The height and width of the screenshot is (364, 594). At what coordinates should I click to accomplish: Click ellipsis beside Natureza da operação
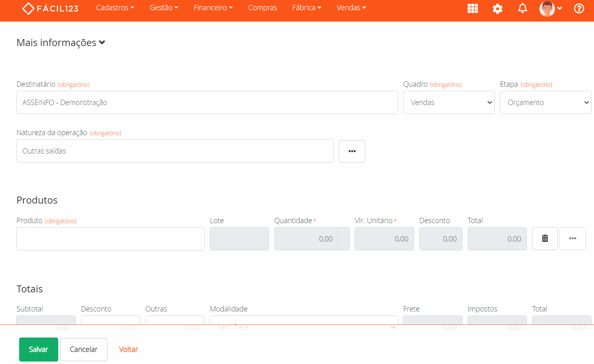[x=352, y=151]
